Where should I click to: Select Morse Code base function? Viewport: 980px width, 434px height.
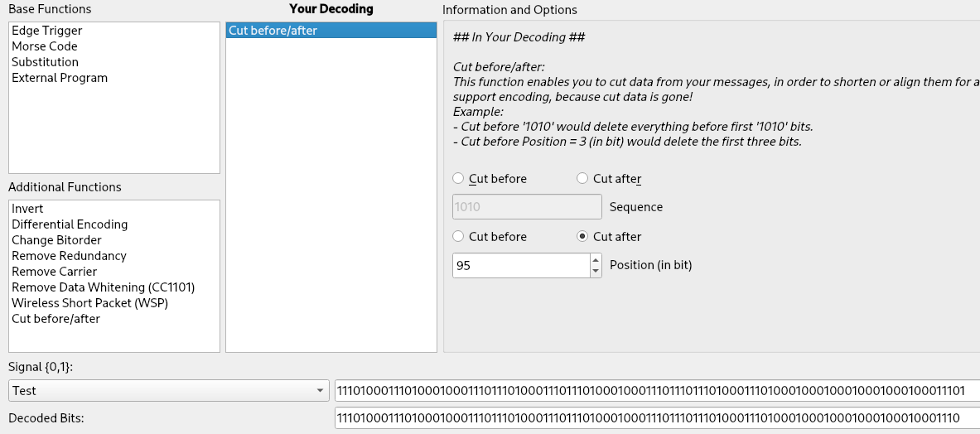pos(45,46)
